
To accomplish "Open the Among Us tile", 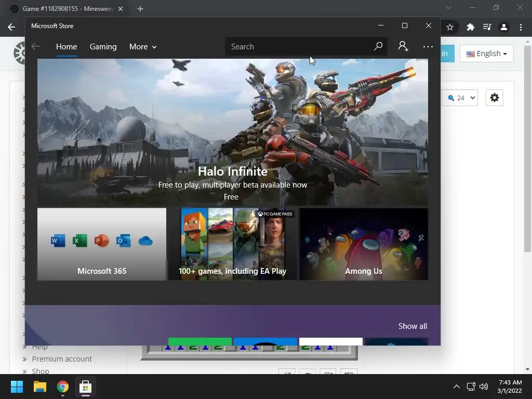I will tap(363, 244).
